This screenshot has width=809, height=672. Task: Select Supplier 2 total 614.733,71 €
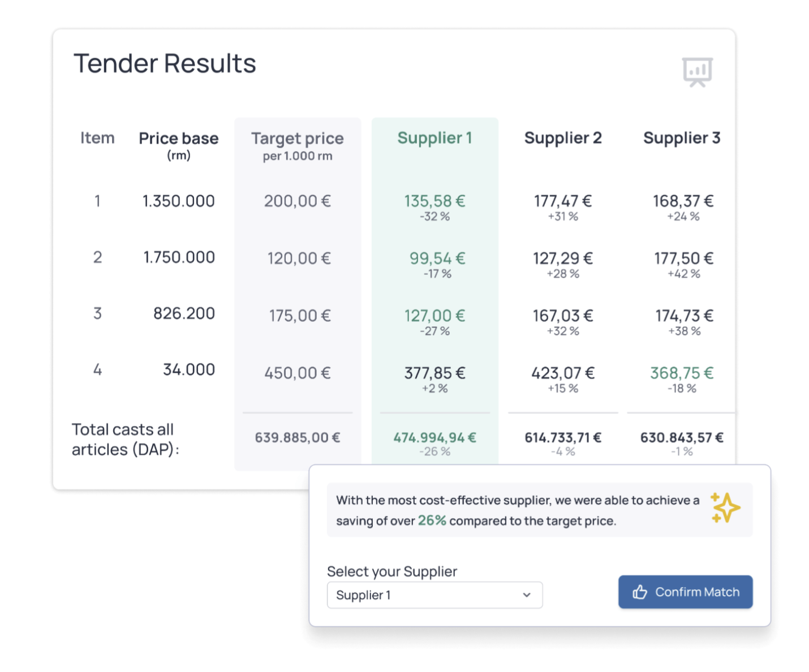pyautogui.click(x=563, y=438)
